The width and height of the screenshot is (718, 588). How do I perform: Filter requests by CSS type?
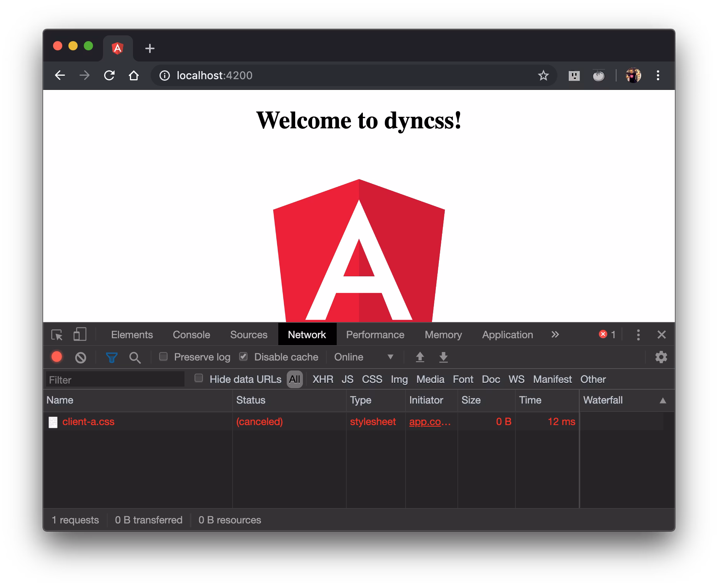372,379
